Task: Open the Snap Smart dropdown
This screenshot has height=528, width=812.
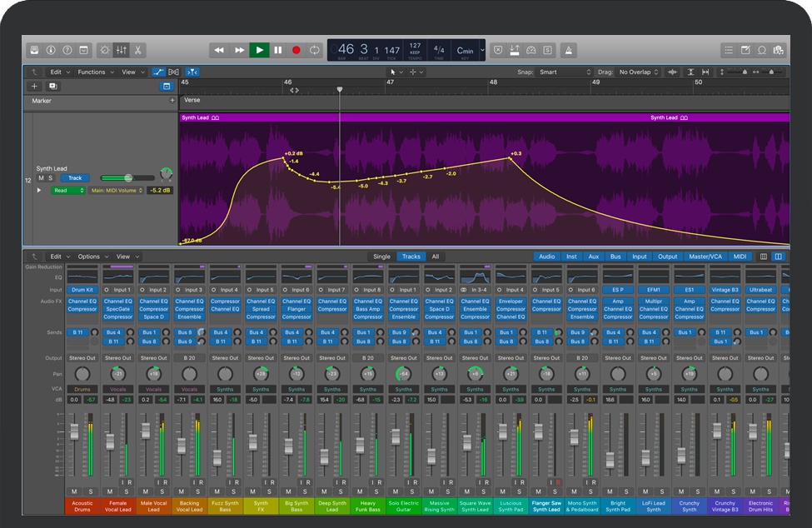Action: pyautogui.click(x=564, y=72)
